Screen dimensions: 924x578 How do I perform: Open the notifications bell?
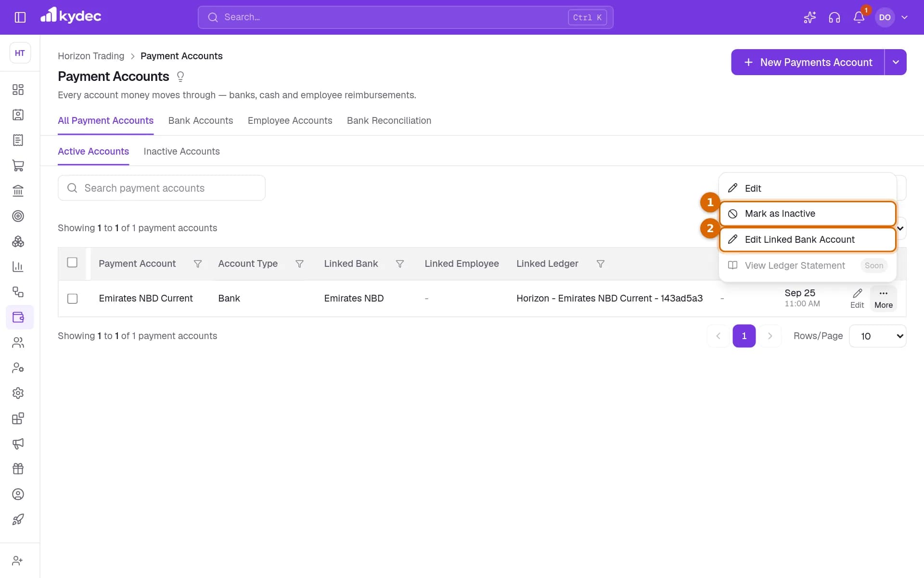859,17
